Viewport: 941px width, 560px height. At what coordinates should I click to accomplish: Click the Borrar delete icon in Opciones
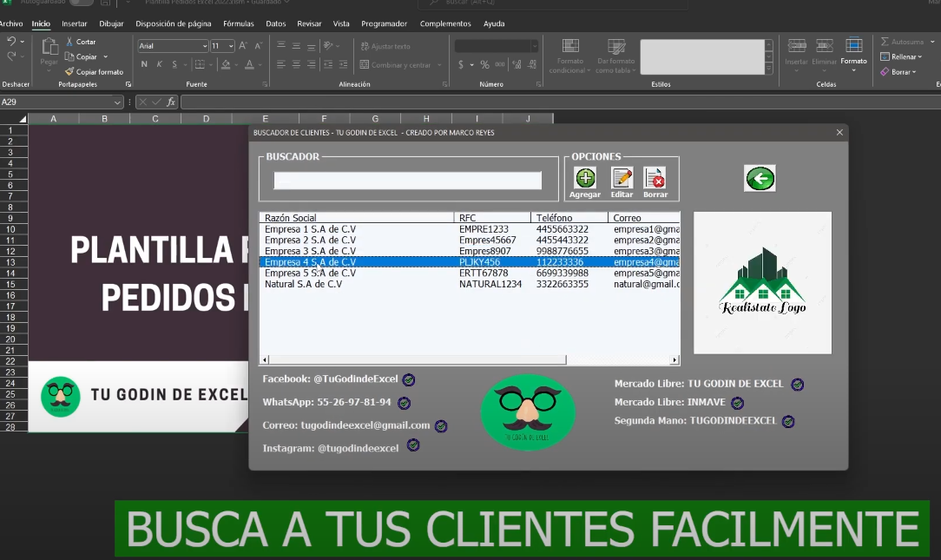point(655,180)
